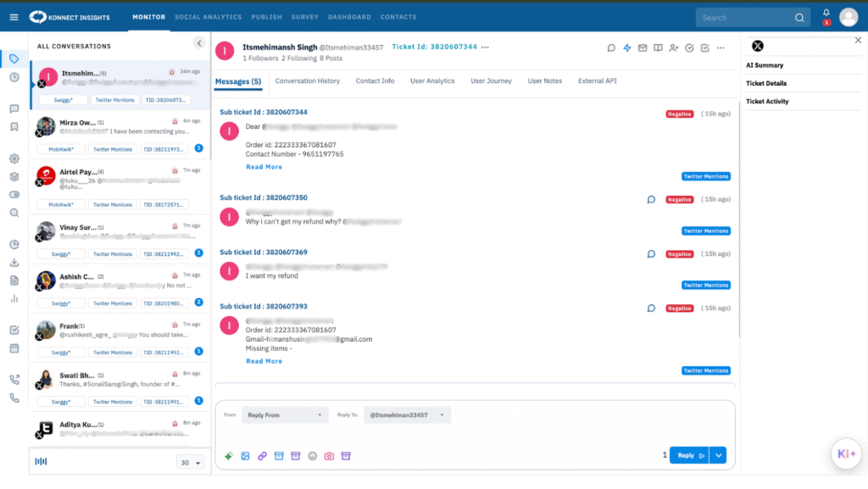The width and height of the screenshot is (868, 489).
Task: Open the email icon in ticket header
Action: point(643,47)
